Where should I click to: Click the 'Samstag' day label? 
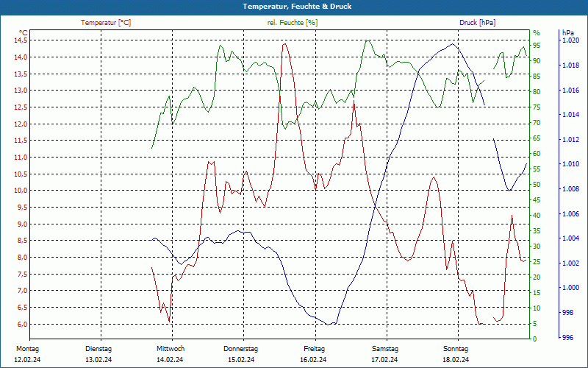385,349
